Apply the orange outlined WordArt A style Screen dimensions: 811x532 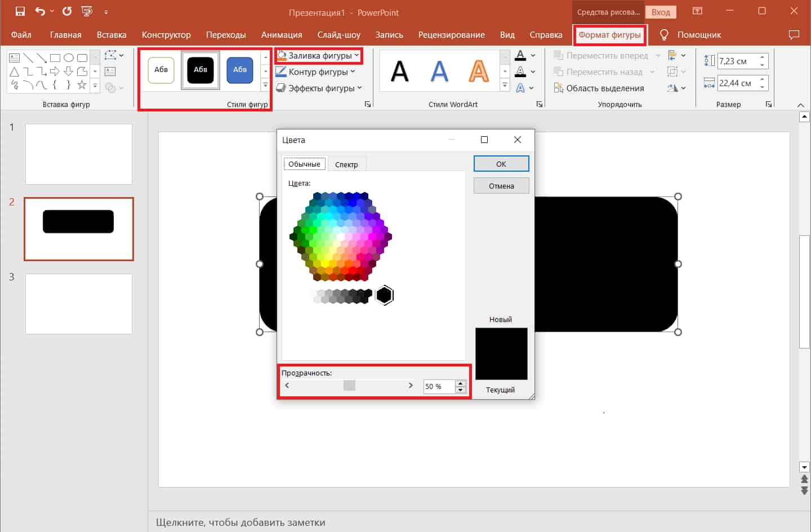[x=479, y=71]
